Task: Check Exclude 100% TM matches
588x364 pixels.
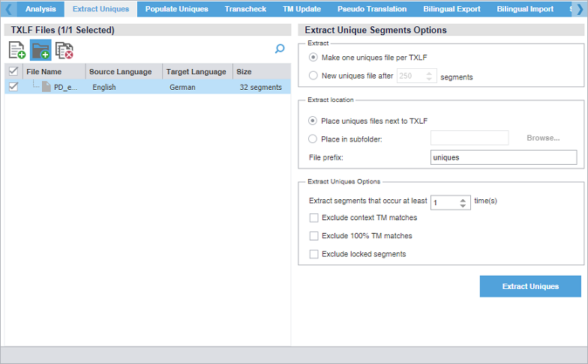Action: [x=313, y=236]
